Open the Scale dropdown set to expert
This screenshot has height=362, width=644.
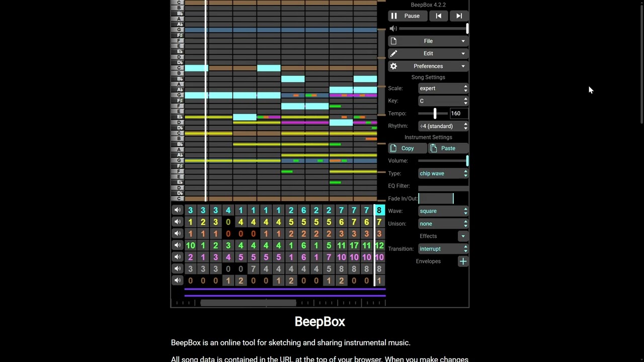[x=443, y=88]
